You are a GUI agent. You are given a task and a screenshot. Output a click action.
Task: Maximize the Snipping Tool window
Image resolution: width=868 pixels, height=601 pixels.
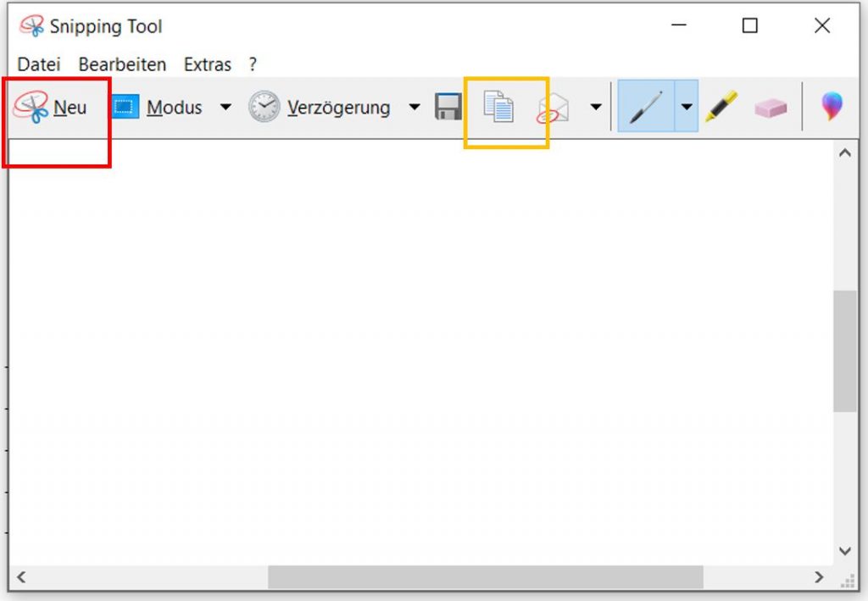point(749,25)
